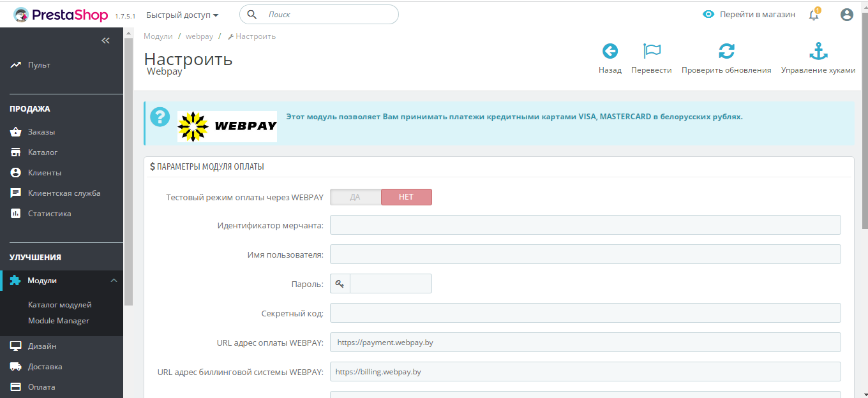Open Управление хуками anchor icon
Viewport: 868px width, 398px height.
coord(818,52)
